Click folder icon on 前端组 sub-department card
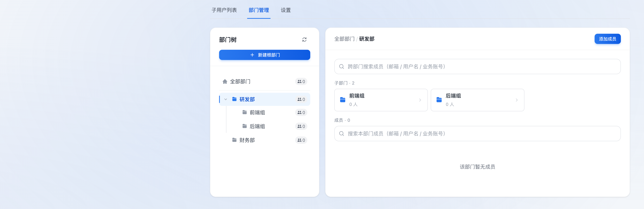 (343, 100)
